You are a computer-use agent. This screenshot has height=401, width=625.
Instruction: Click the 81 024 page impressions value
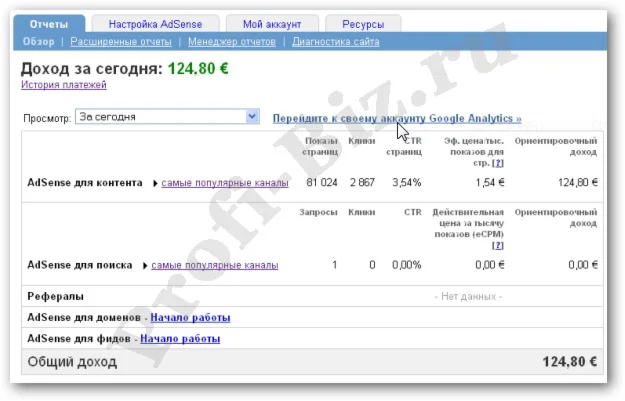[x=322, y=183]
